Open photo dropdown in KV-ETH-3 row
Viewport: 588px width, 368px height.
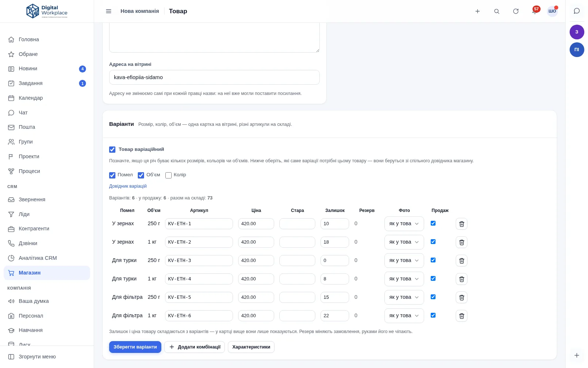[404, 261]
